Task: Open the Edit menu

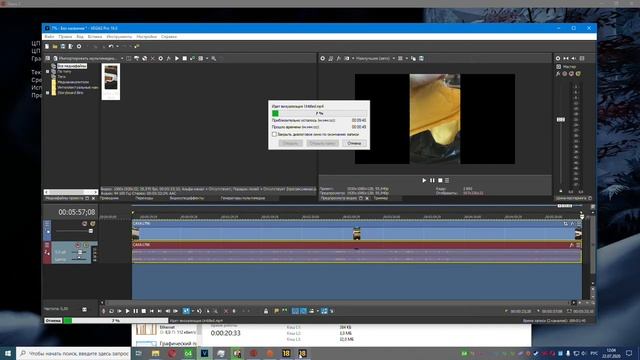Action: coord(65,36)
